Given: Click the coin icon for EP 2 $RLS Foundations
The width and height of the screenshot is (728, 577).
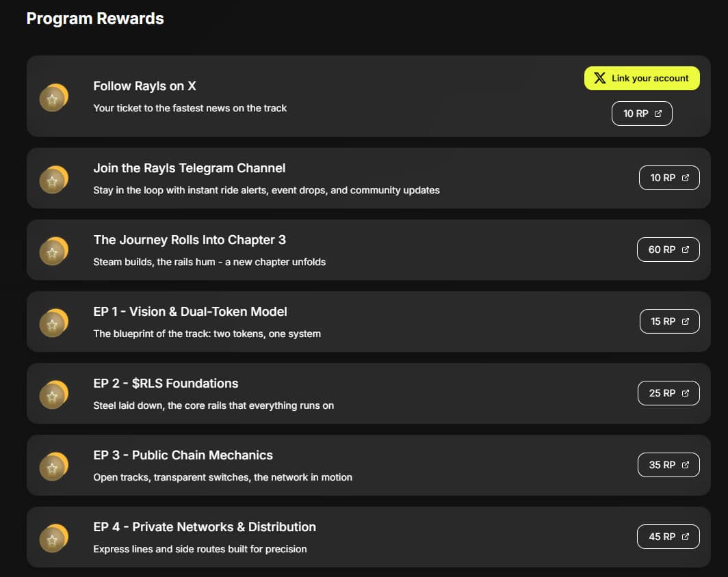Looking at the screenshot, I should 54,395.
